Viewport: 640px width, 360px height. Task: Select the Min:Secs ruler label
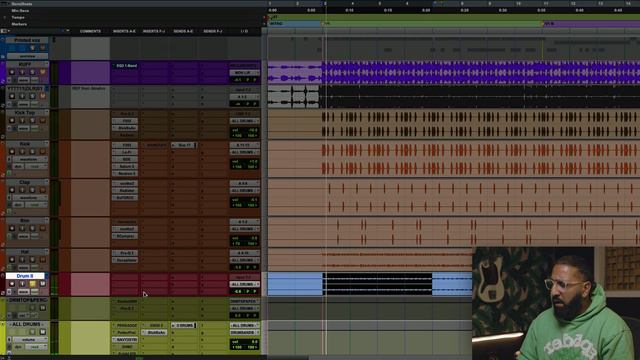pyautogui.click(x=20, y=11)
